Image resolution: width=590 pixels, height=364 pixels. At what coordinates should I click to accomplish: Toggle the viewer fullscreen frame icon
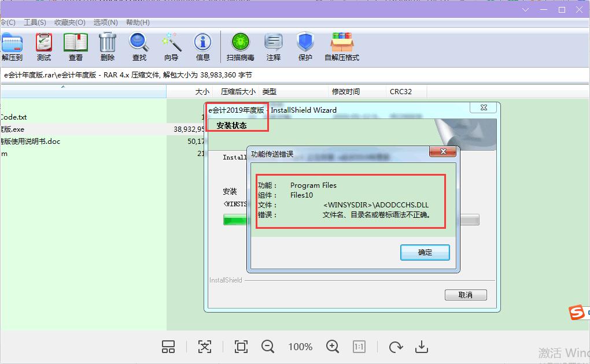click(241, 347)
